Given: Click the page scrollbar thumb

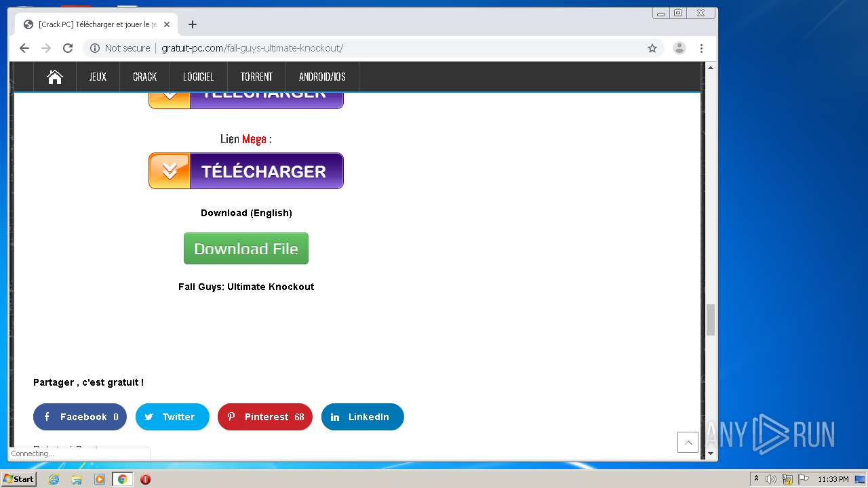Looking at the screenshot, I should click(x=711, y=320).
